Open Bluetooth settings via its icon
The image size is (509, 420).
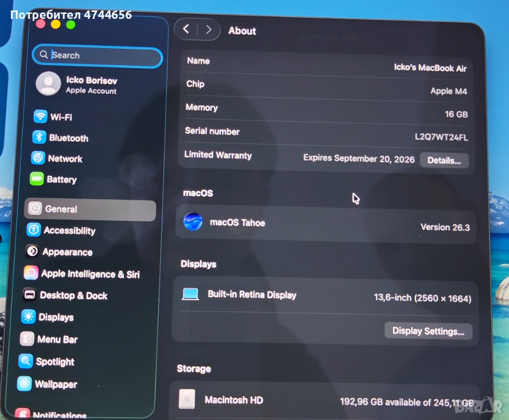tap(39, 138)
